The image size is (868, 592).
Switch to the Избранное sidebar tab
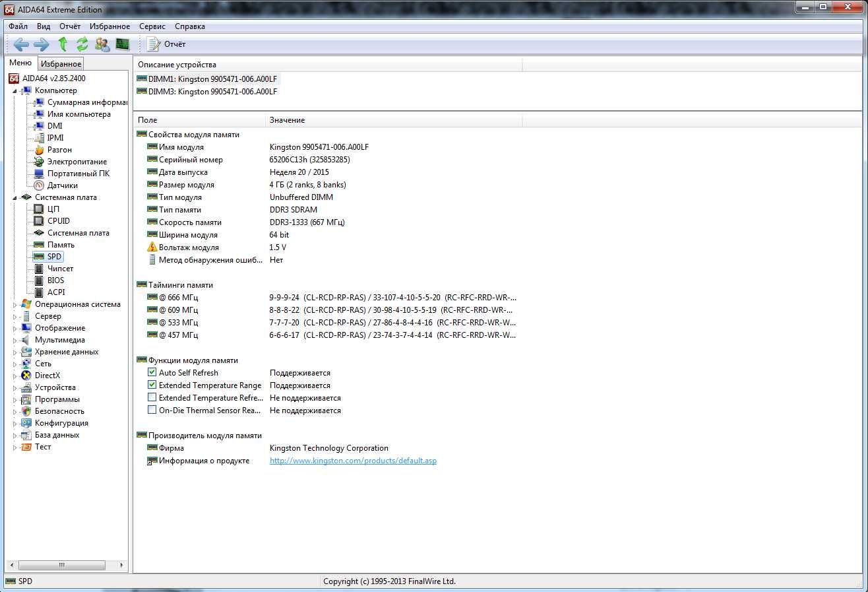point(61,64)
